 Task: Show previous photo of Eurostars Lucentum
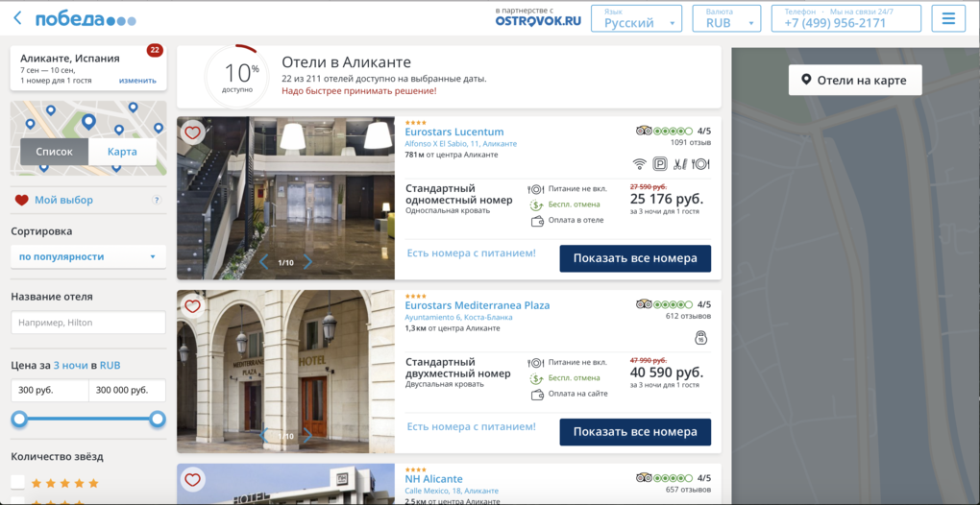coord(264,262)
